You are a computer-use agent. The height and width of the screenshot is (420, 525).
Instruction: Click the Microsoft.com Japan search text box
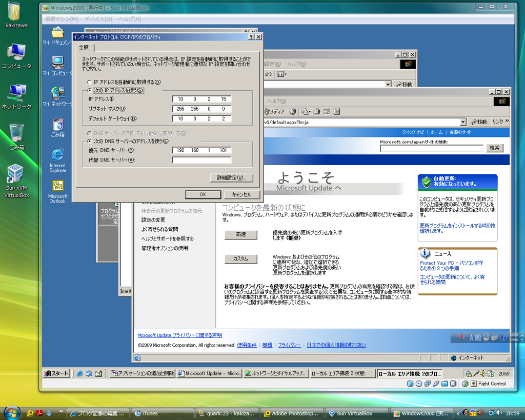[432, 148]
